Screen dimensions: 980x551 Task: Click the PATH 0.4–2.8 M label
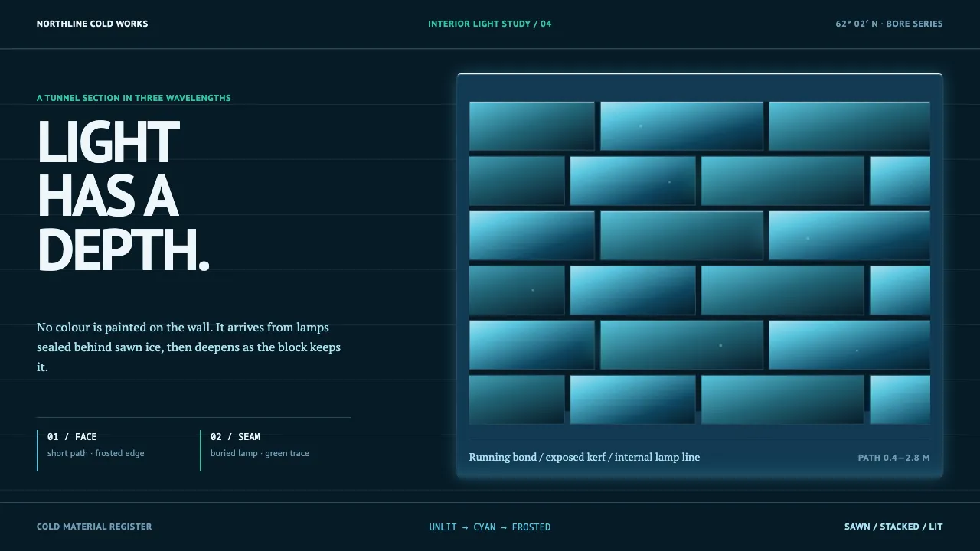click(x=894, y=458)
